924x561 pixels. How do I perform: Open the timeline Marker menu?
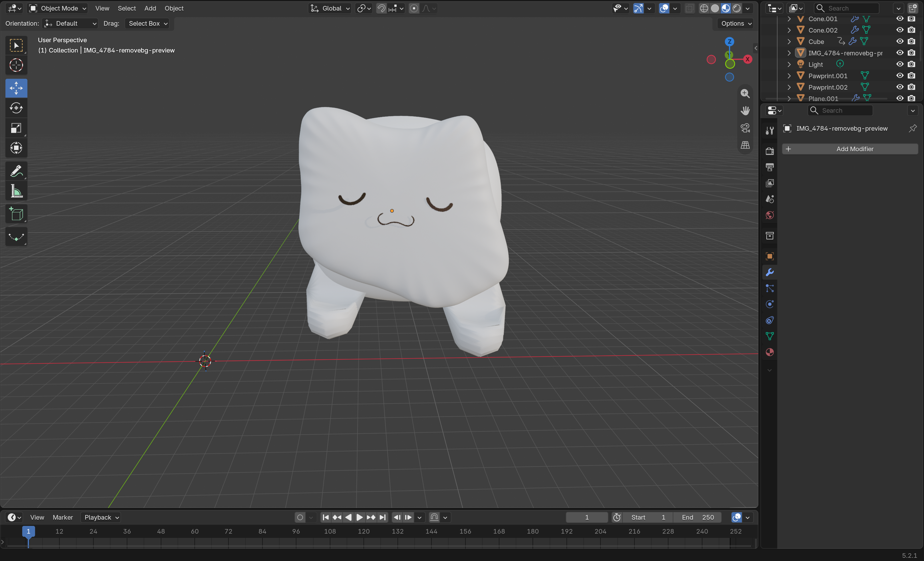tap(63, 518)
